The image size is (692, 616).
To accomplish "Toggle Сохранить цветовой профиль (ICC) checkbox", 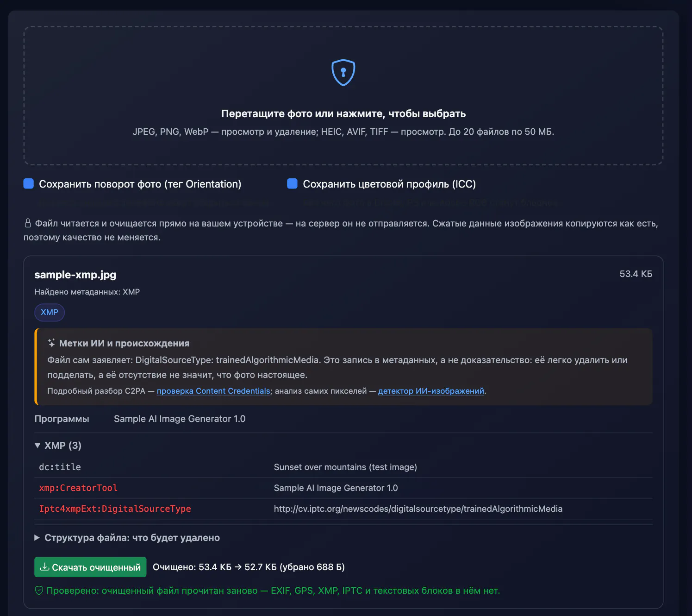I will pyautogui.click(x=292, y=184).
